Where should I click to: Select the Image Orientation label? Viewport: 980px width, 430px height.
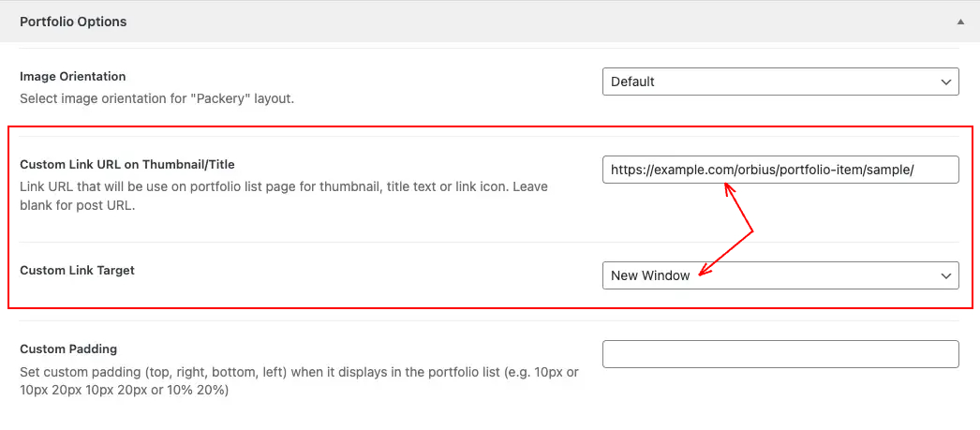point(72,76)
